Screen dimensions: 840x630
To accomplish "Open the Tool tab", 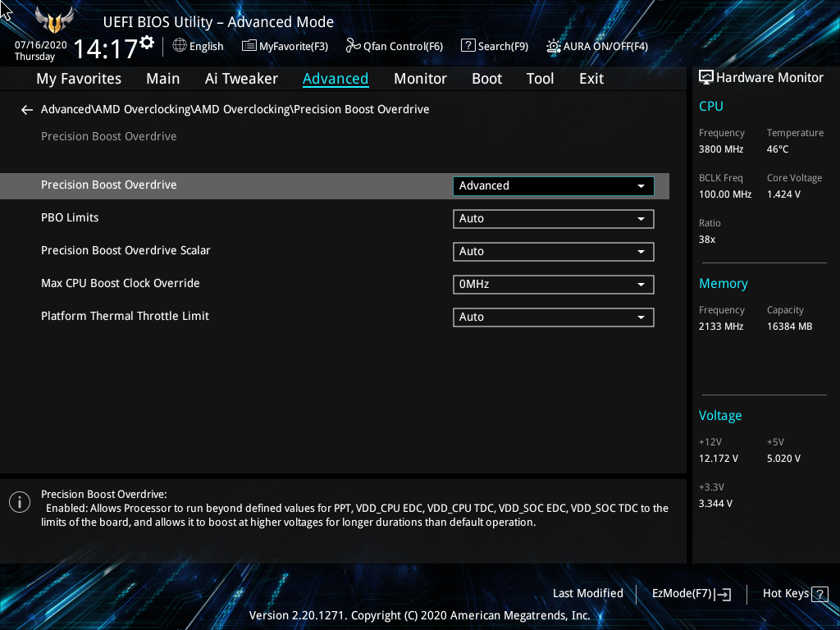I will click(540, 79).
